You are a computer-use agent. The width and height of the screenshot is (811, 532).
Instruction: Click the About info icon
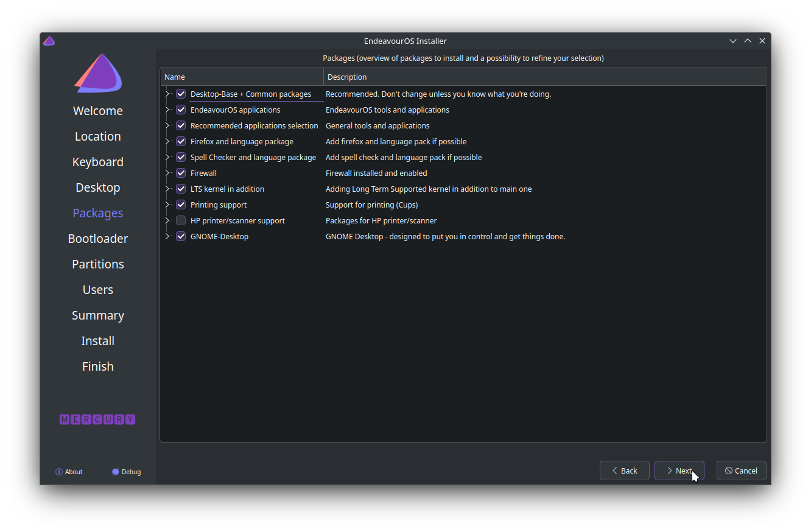click(59, 472)
